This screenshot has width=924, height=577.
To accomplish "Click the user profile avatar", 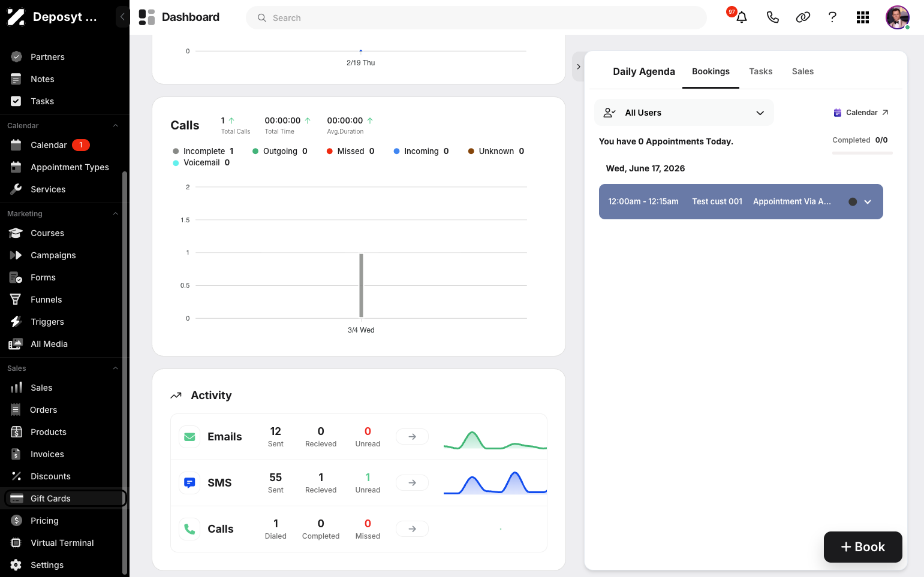I will click(x=897, y=17).
